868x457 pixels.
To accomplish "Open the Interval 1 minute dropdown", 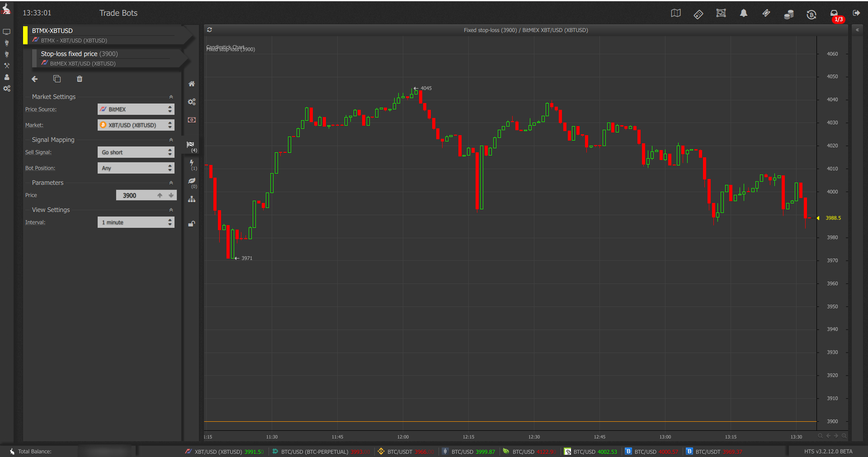I will pos(136,222).
